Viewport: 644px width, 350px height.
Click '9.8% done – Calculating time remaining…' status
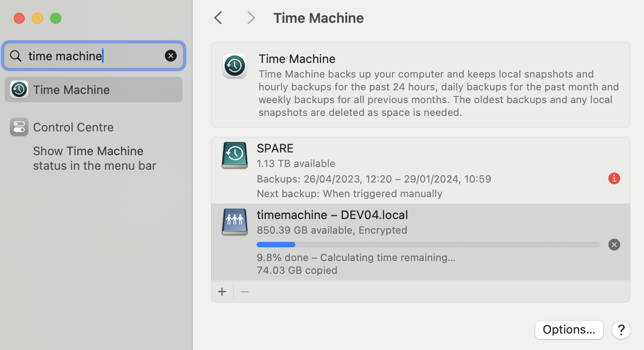tap(356, 257)
